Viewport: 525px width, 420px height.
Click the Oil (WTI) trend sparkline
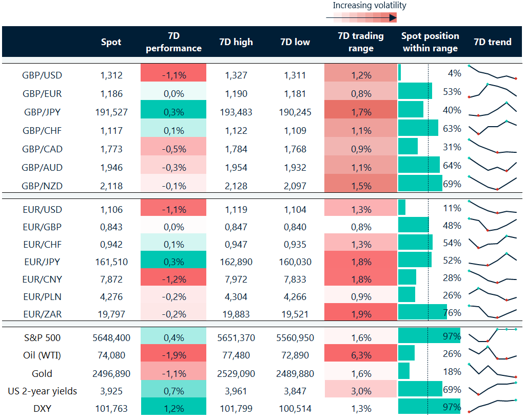click(492, 353)
